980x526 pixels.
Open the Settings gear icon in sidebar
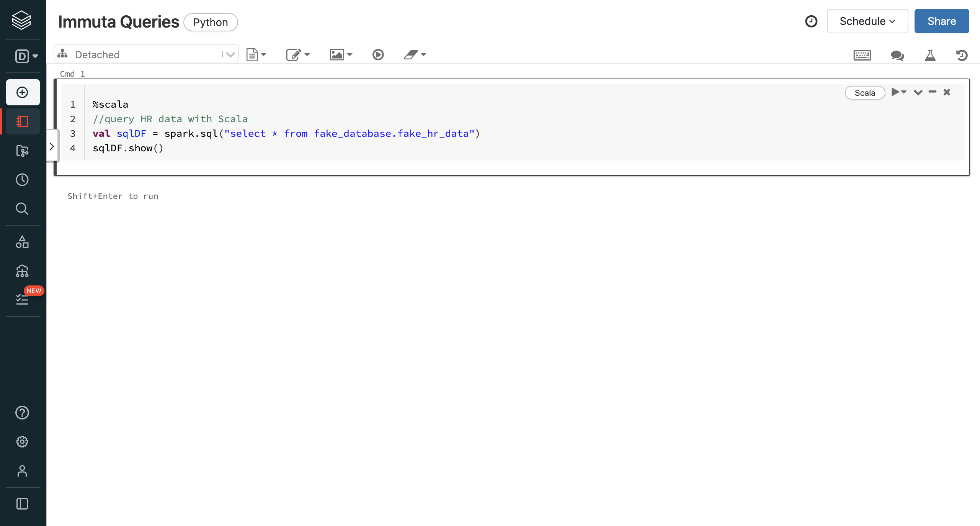click(22, 442)
